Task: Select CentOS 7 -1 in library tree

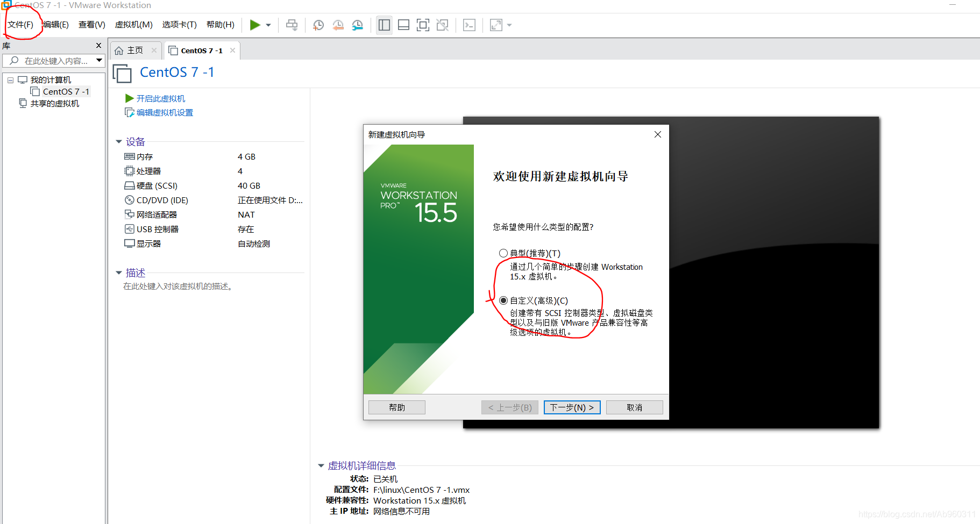Action: pyautogui.click(x=66, y=92)
